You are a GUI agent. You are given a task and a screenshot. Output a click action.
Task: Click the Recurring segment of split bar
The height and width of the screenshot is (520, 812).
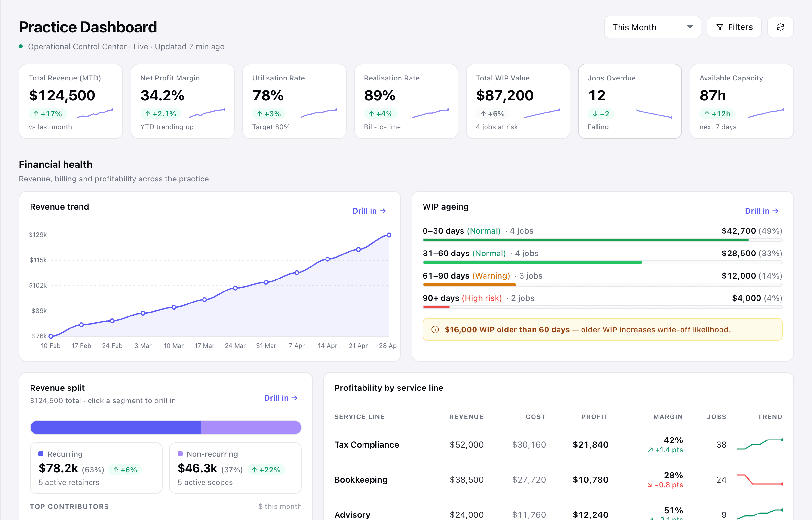pos(116,427)
